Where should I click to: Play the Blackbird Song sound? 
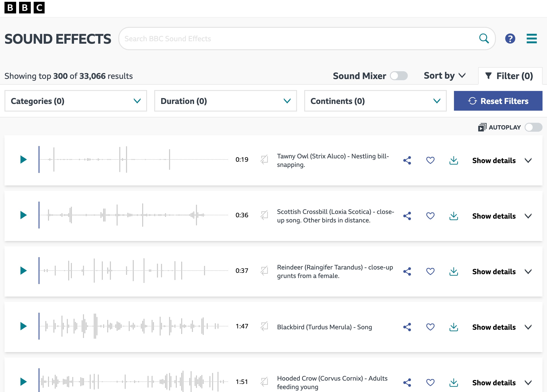[23, 326]
